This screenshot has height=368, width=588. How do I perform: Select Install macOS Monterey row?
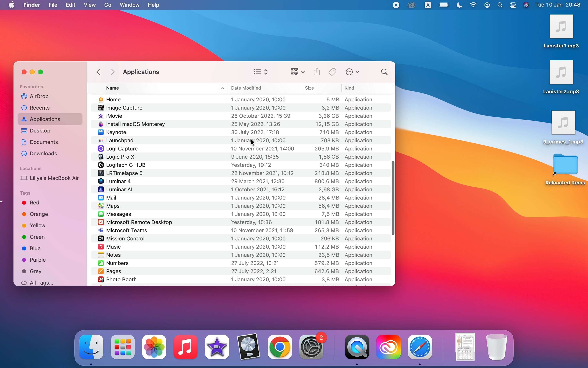tap(241, 124)
